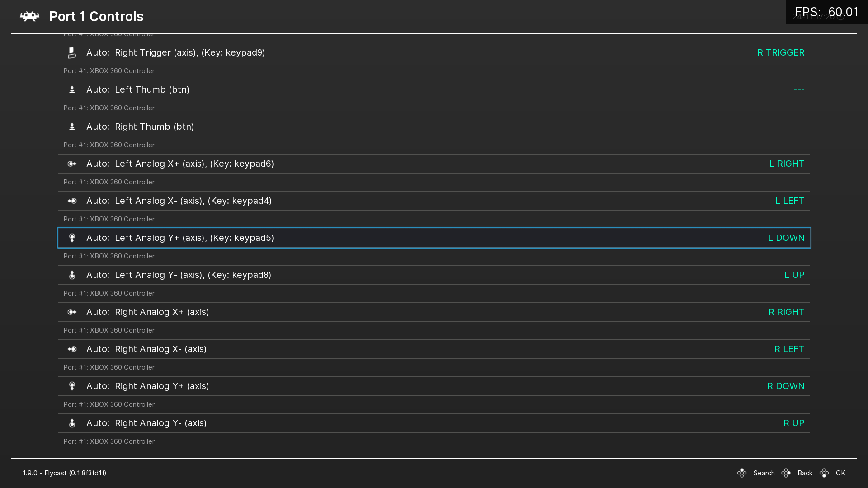
Task: Click Back in the bottom bar
Action: pos(805,473)
